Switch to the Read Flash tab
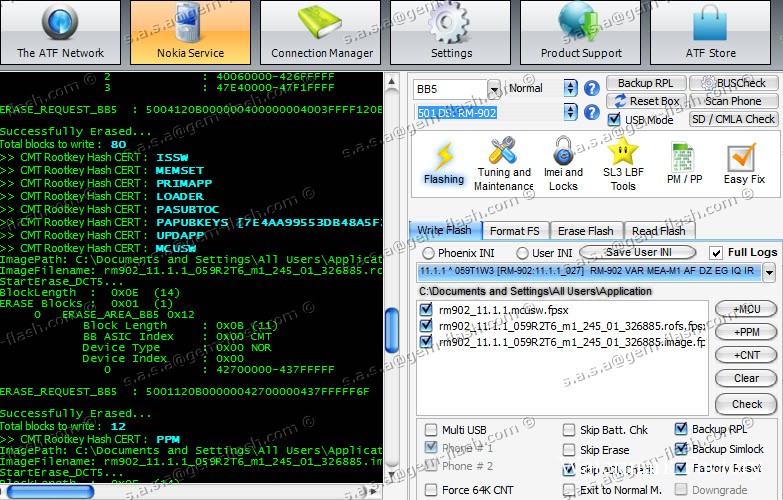The image size is (783, 500). coord(659,231)
